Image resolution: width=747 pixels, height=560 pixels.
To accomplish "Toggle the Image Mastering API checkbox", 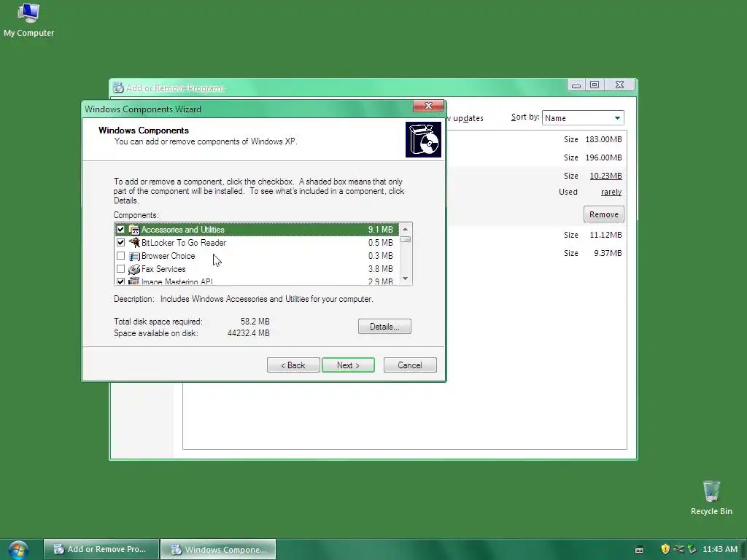I will pos(120,281).
